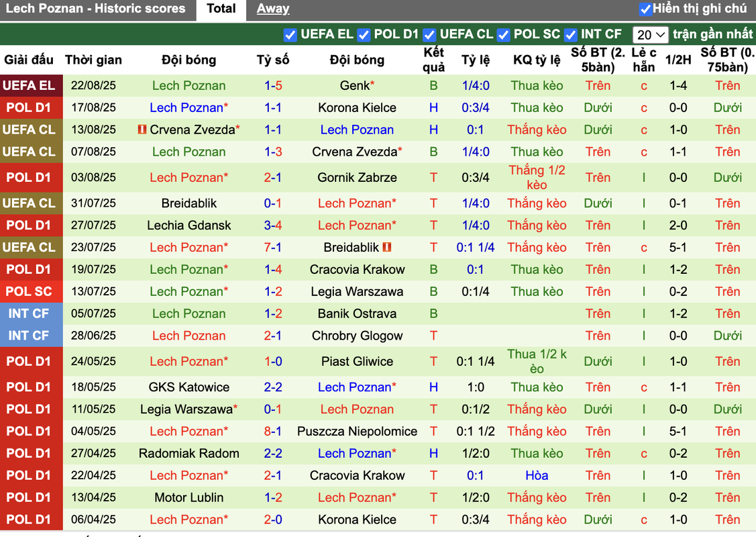Click the 1-4 half-time score against Genk

[678, 85]
